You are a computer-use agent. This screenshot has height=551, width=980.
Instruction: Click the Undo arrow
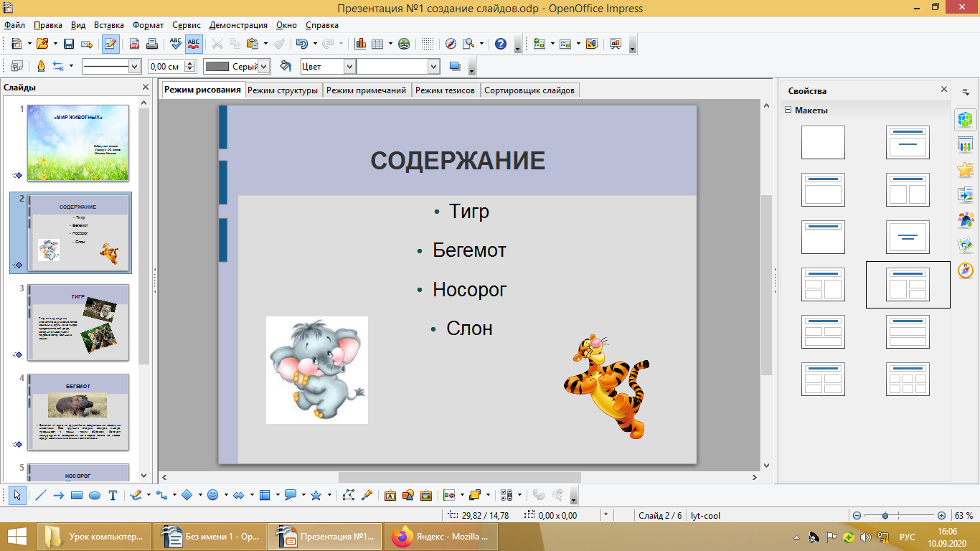pyautogui.click(x=301, y=44)
